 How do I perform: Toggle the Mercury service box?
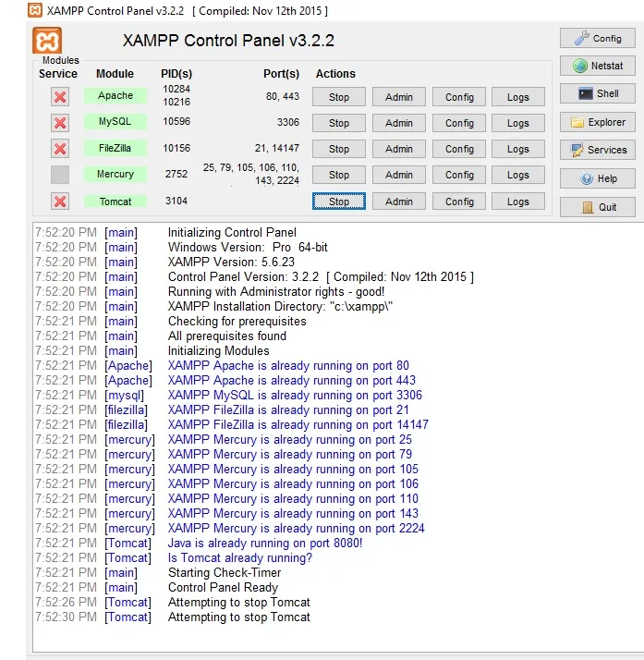60,175
